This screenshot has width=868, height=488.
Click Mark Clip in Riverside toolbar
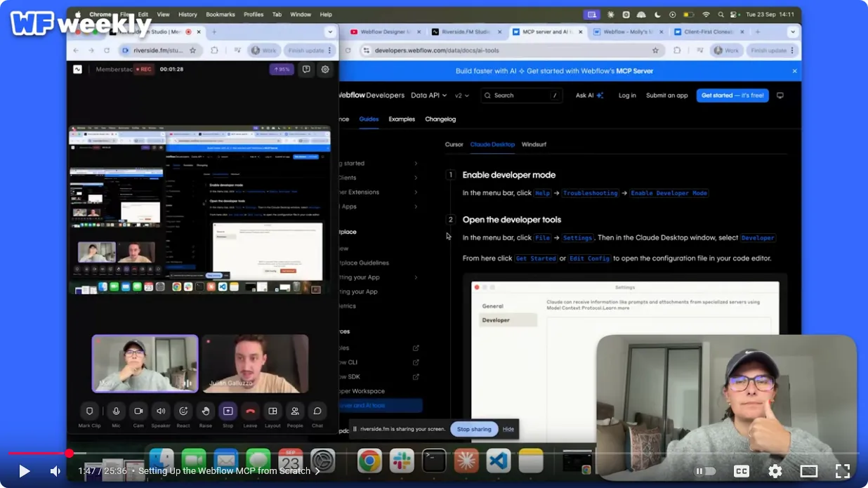(89, 415)
